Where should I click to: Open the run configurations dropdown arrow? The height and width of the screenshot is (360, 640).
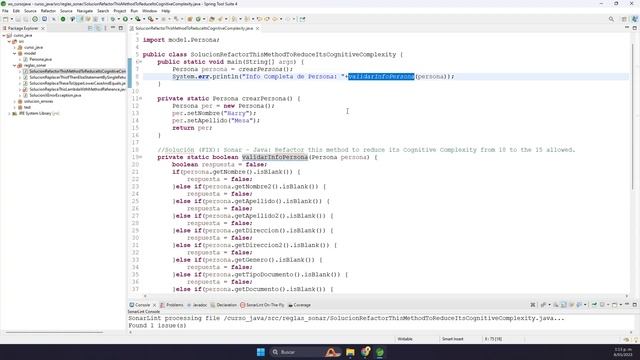point(131,19)
